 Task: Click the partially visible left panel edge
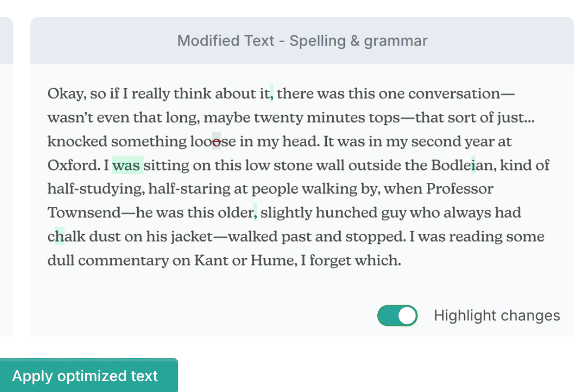tap(6, 176)
